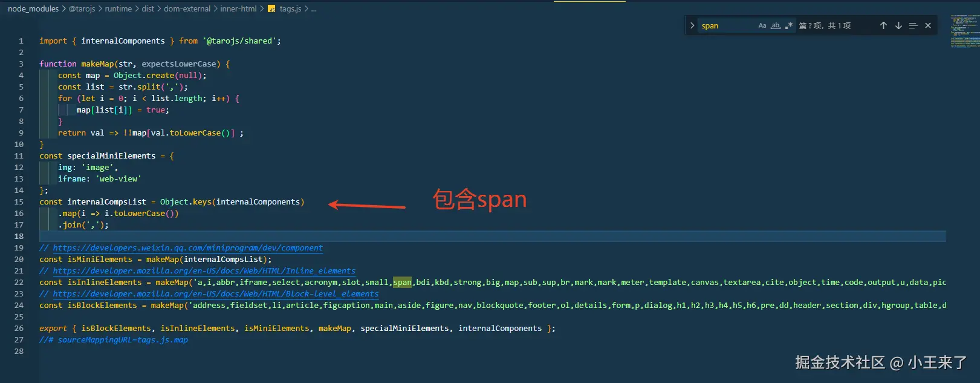Viewport: 980px width, 383px height.
Task: Open the developers.weixin.qq.com component link
Action: (187, 248)
